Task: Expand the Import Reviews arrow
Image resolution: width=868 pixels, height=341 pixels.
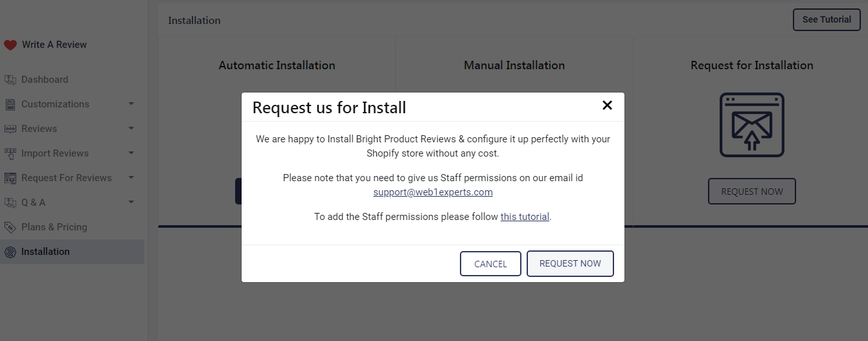Action: click(131, 153)
